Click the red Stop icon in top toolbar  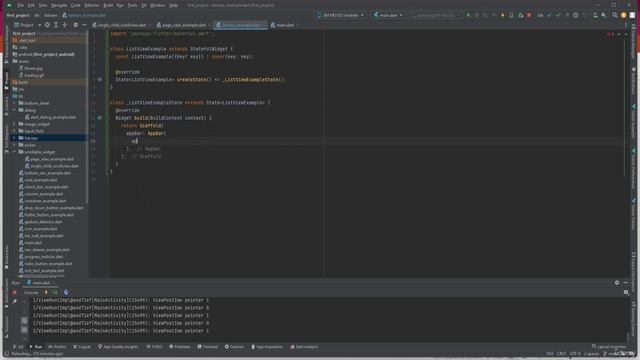pyautogui.click(x=529, y=15)
